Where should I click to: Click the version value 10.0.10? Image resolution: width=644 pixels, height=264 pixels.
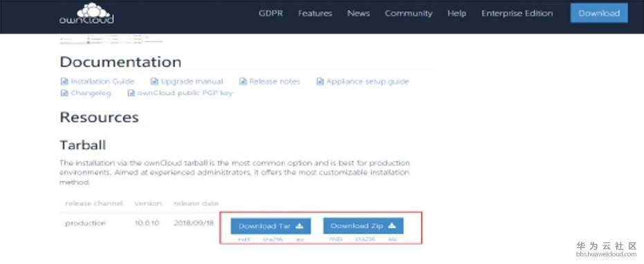[147, 223]
